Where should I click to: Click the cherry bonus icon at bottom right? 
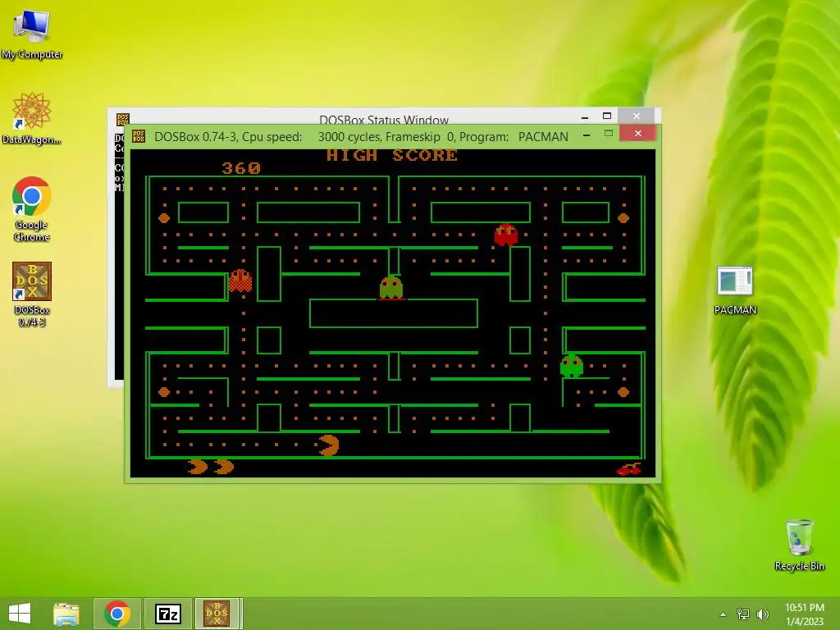point(629,469)
